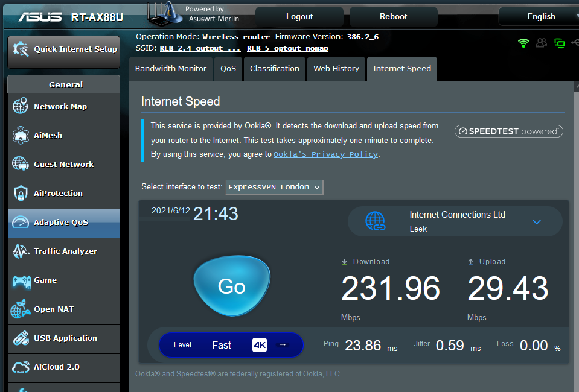Click the Adaptive QoS gauge icon
The width and height of the screenshot is (579, 392).
pos(21,222)
